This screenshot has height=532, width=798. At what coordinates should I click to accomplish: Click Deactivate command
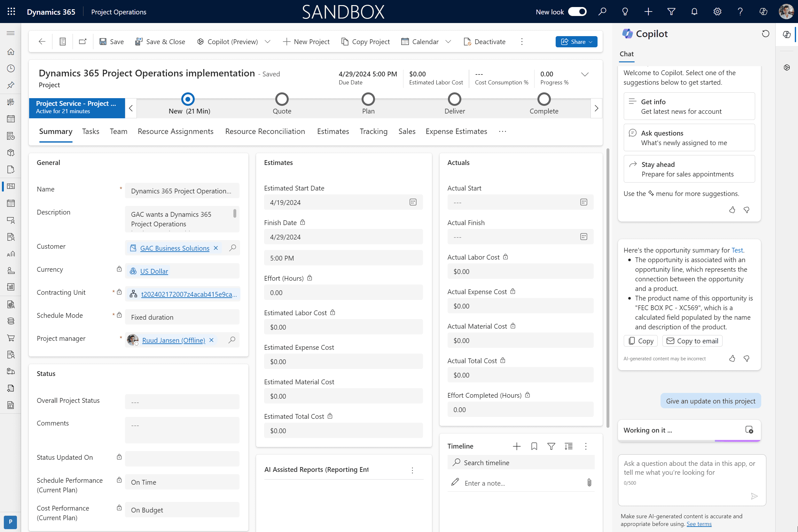point(484,41)
